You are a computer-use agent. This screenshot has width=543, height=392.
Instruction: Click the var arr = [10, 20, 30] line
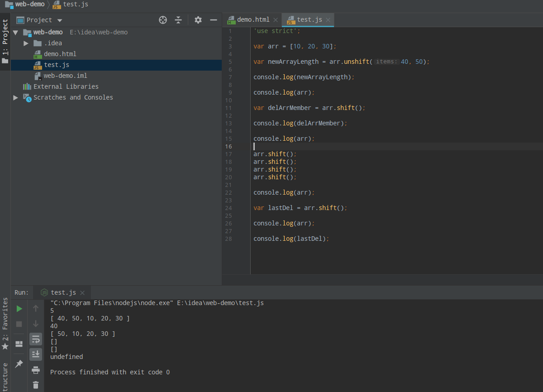click(295, 46)
